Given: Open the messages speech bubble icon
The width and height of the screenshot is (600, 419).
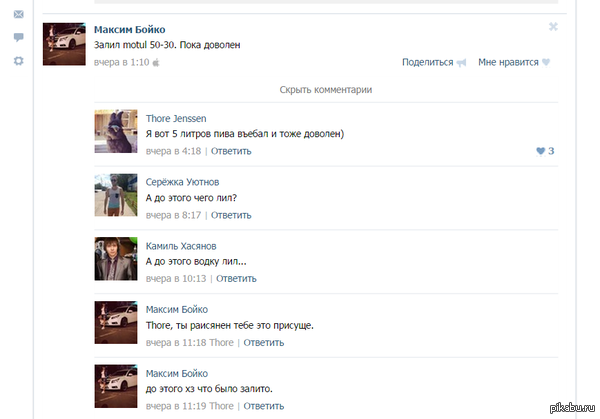Looking at the screenshot, I should (18, 37).
